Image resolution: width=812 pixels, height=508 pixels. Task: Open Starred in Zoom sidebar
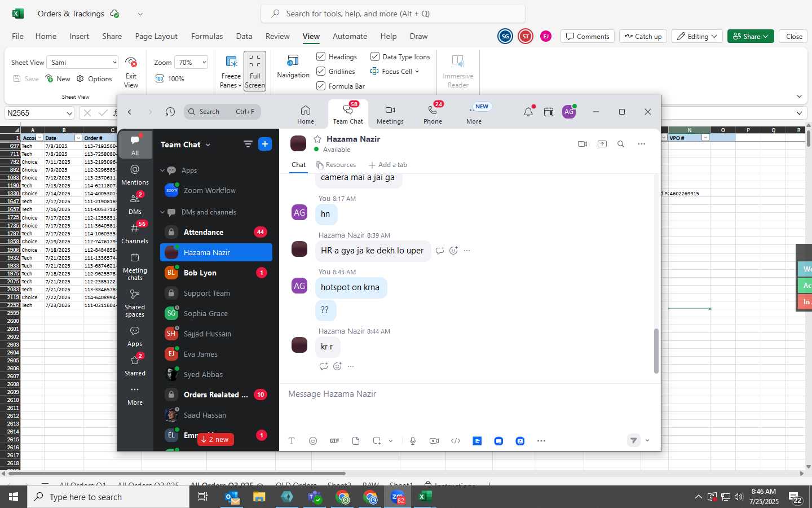[x=135, y=365]
